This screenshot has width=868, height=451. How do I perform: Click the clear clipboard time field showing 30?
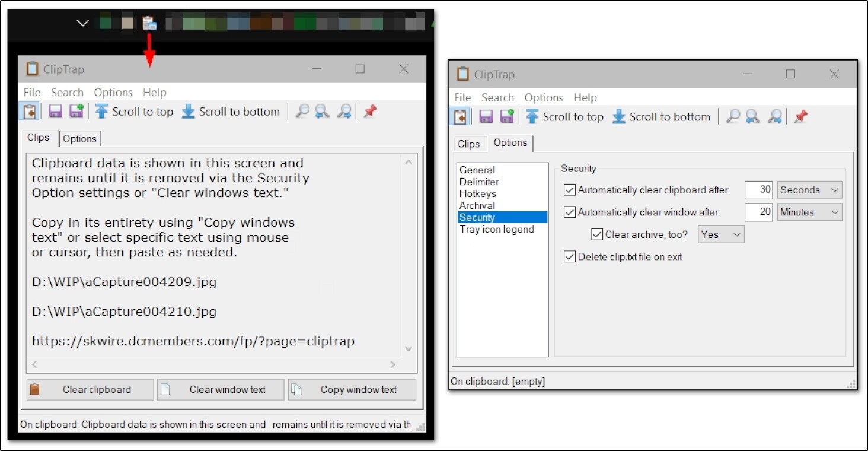tap(759, 190)
